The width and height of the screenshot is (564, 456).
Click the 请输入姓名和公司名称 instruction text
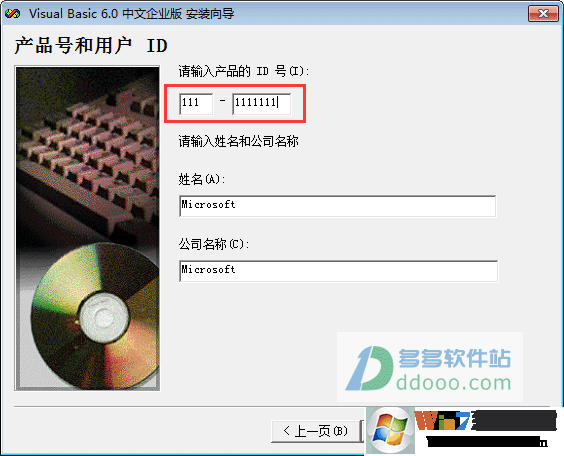pyautogui.click(x=238, y=141)
